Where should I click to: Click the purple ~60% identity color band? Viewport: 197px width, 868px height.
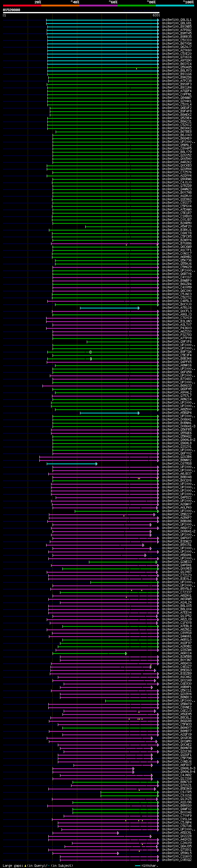coord(99,6)
